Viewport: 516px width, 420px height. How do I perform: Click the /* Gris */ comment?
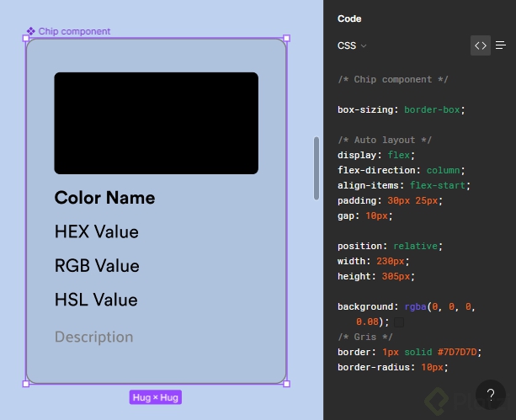click(x=365, y=337)
